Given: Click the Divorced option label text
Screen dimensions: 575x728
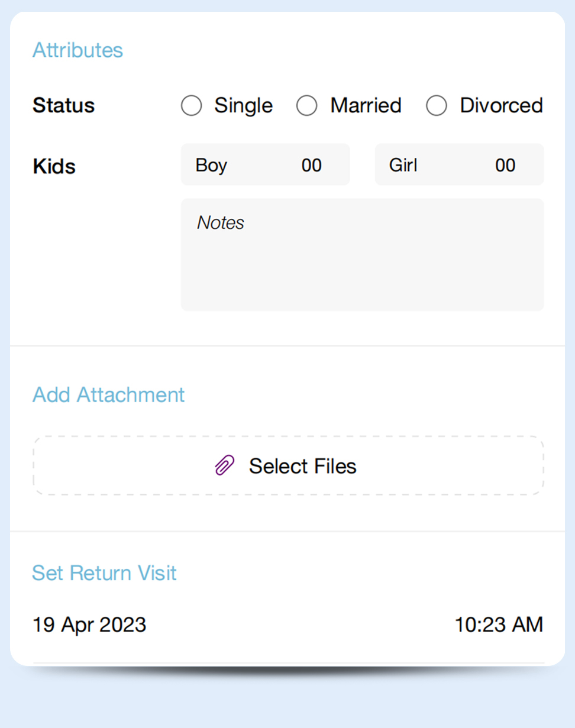Looking at the screenshot, I should tap(501, 106).
